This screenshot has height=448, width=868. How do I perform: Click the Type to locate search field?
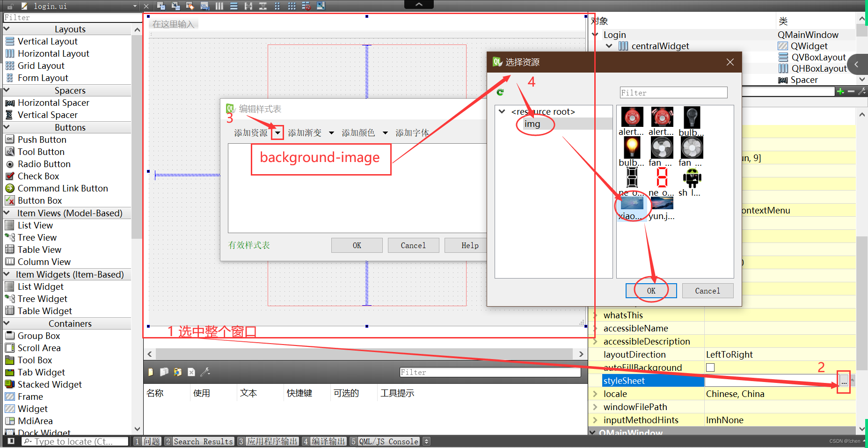(75, 441)
